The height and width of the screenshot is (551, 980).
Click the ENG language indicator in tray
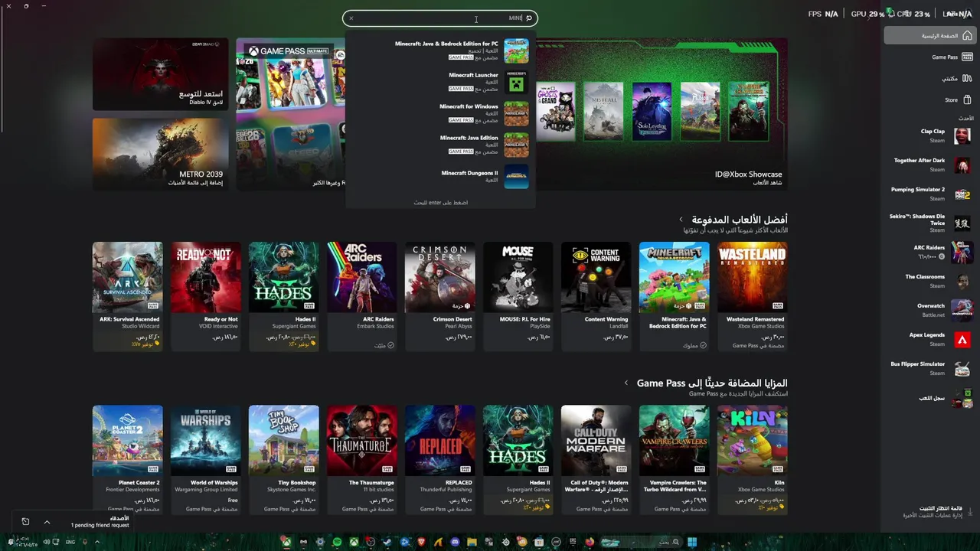[70, 543]
